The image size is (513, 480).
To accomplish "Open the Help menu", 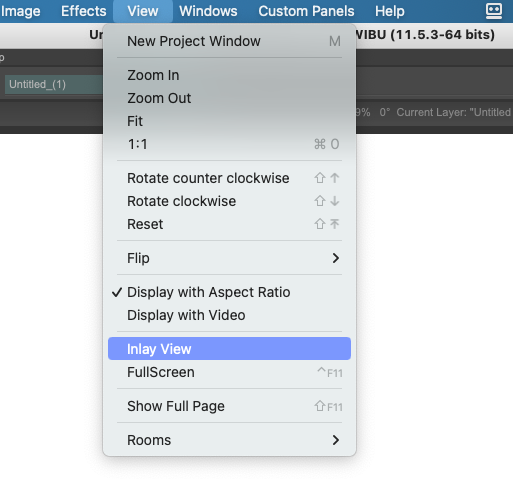I will 390,11.
